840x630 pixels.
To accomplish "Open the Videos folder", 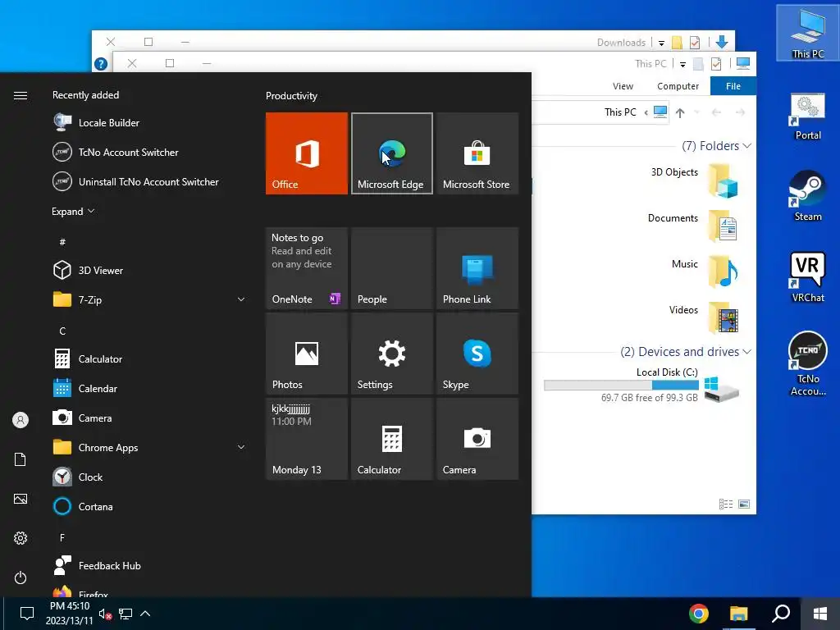I will (704, 317).
